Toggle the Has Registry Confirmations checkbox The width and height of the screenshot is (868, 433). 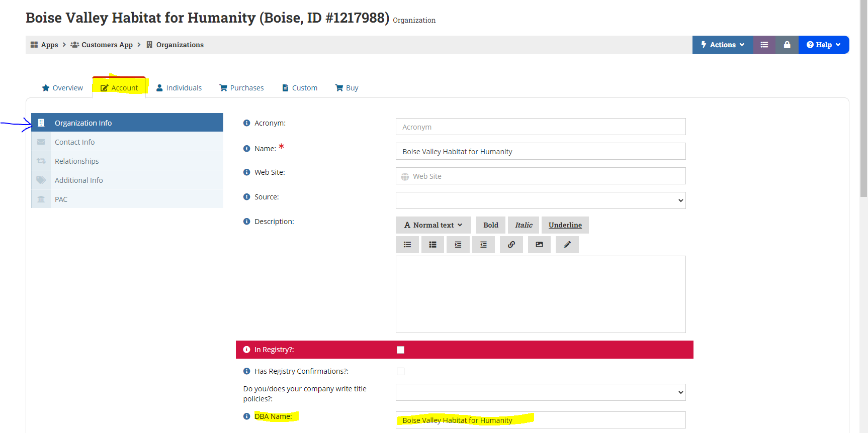pyautogui.click(x=401, y=372)
